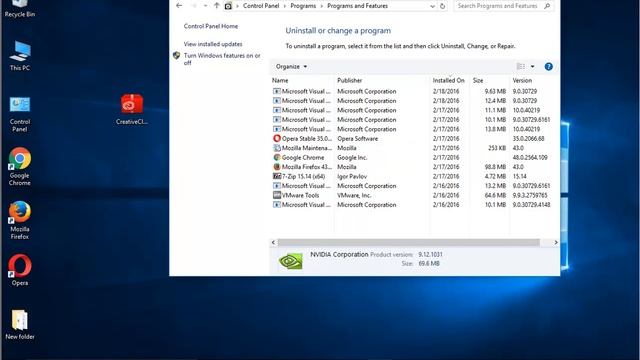Select the 4.72 MB size cell

point(496,176)
